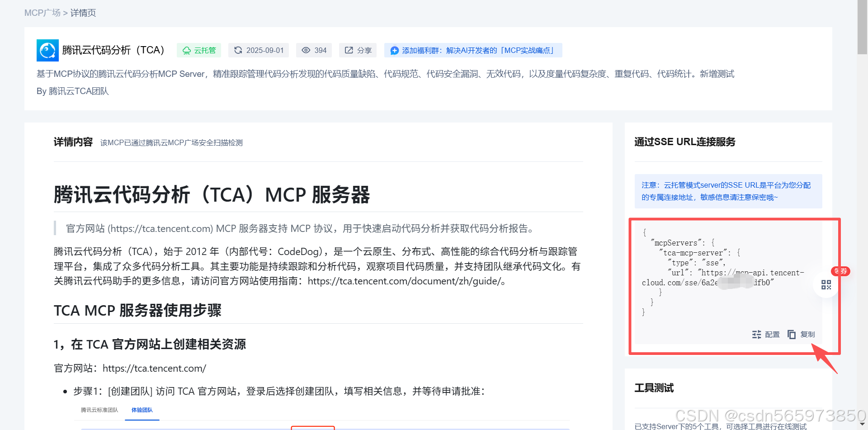The image size is (868, 430).
Task: Click the 在 TCA 官方网站上创建相关资源 heading
Action: click(150, 345)
